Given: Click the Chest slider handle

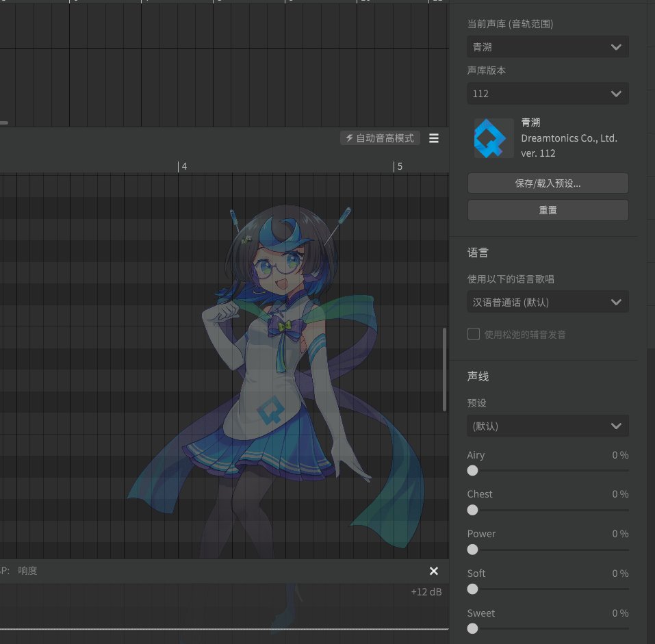Looking at the screenshot, I should (472, 510).
